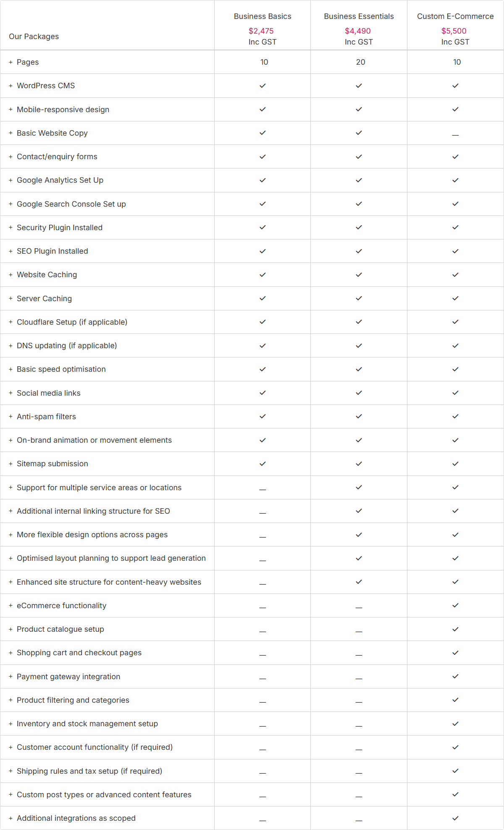Click Custom E-Commerce dash for Basic Website Copy
This screenshot has height=830, width=504.
click(455, 135)
